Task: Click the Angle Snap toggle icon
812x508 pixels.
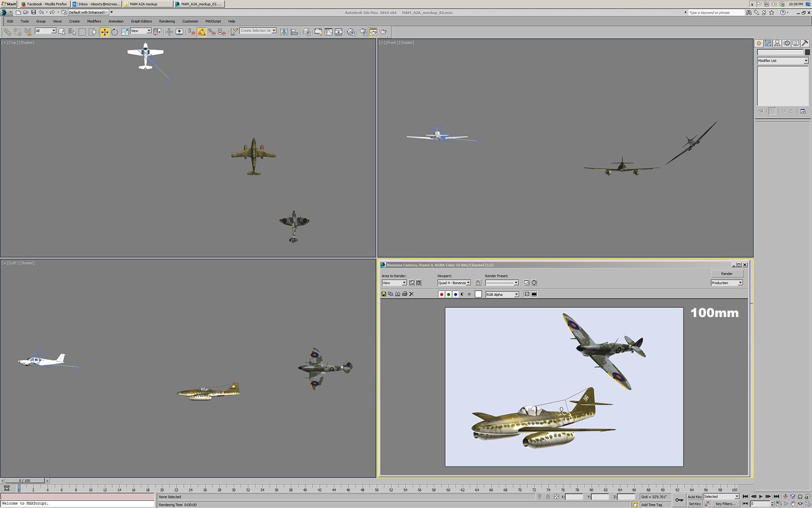Action: click(x=201, y=32)
